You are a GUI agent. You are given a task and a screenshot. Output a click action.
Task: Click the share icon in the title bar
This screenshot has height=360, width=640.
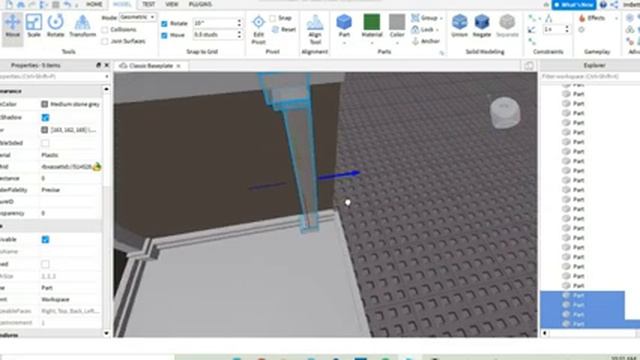614,4
